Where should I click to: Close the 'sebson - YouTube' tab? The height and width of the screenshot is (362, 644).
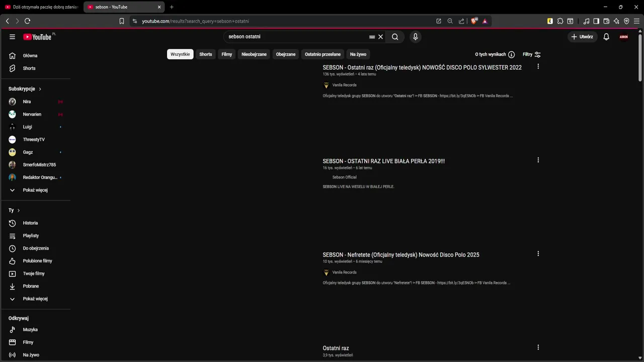tap(159, 7)
